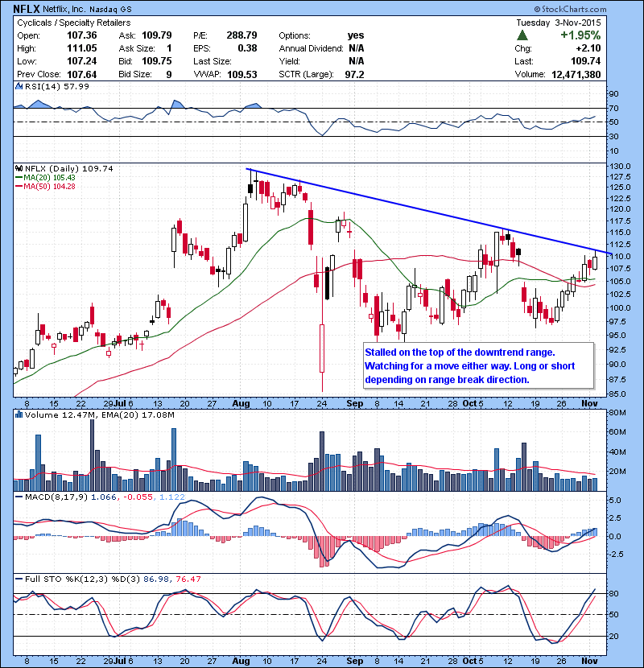Click the NFLX ticker symbol
The image size is (644, 668).
point(19,8)
